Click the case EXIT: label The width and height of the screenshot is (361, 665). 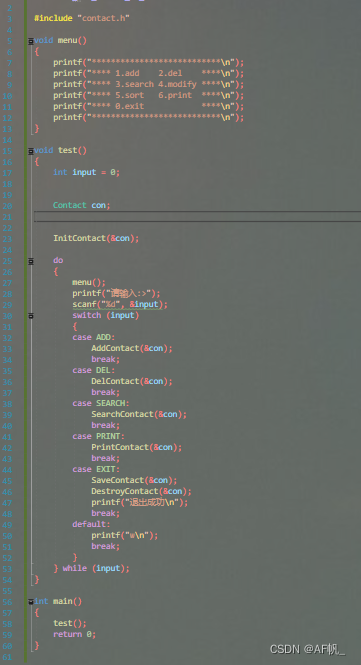click(x=96, y=469)
